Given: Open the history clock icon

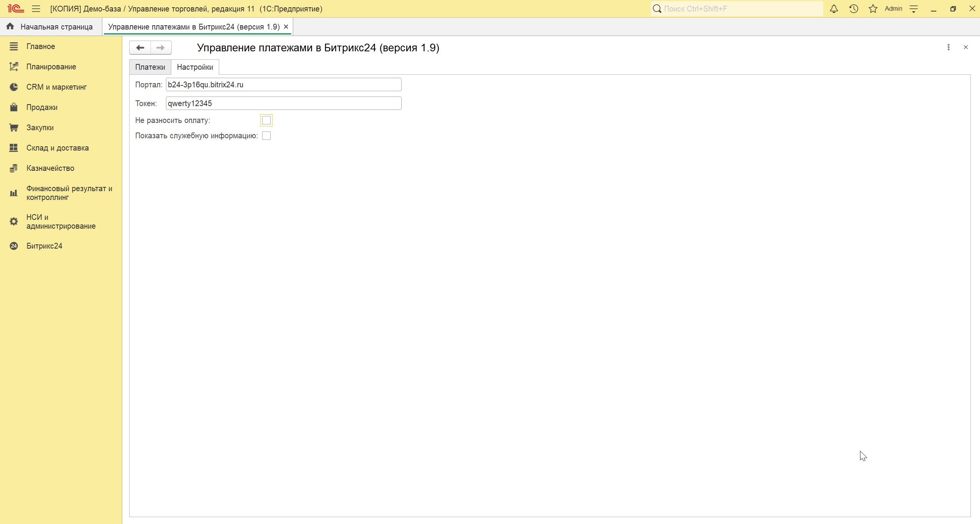Looking at the screenshot, I should tap(853, 9).
